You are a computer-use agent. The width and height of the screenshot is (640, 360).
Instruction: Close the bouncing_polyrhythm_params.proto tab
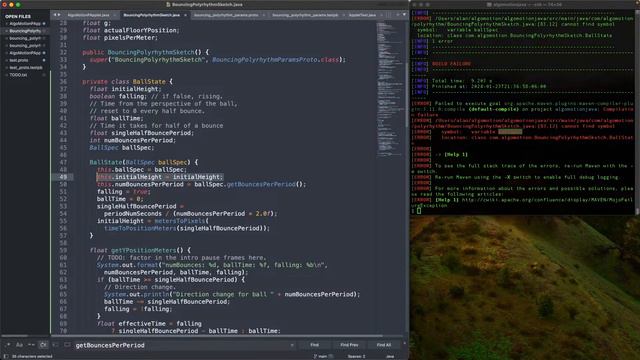click(264, 15)
